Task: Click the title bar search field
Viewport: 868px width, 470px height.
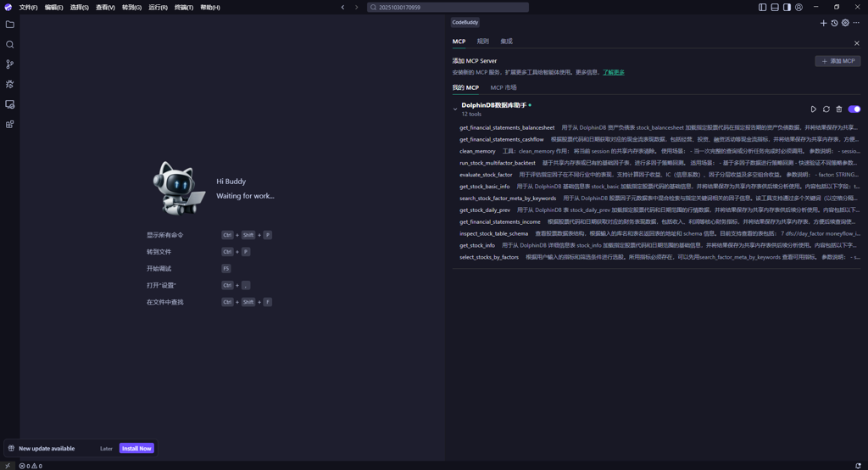Action: click(x=448, y=7)
